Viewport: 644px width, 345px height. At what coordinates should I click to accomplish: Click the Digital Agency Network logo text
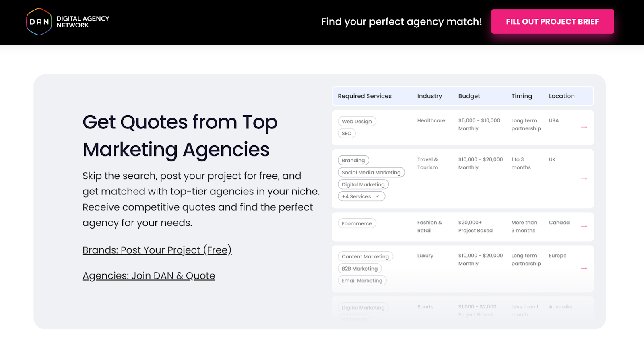[83, 22]
